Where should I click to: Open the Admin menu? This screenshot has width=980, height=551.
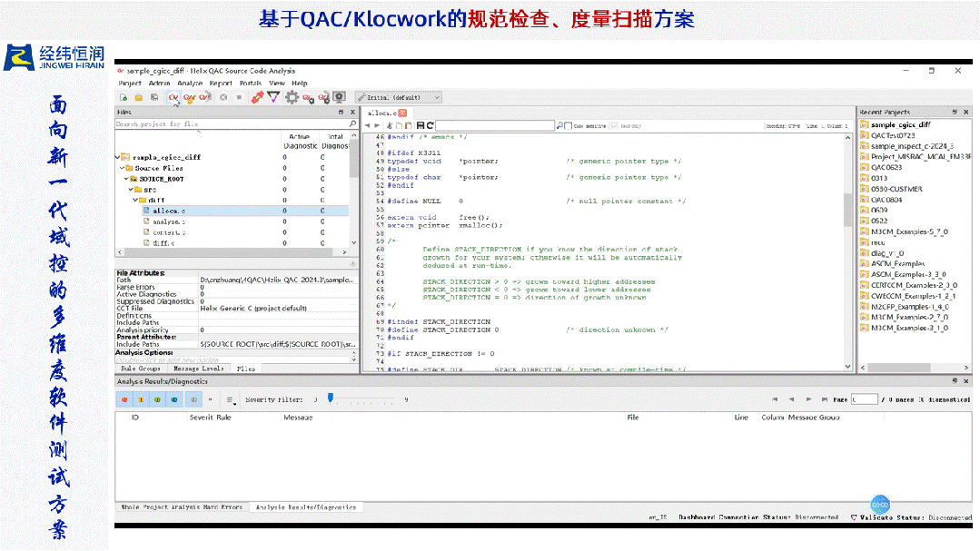159,84
